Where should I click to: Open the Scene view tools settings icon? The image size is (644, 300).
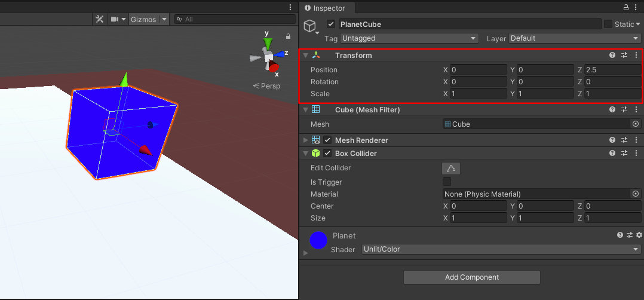point(99,19)
